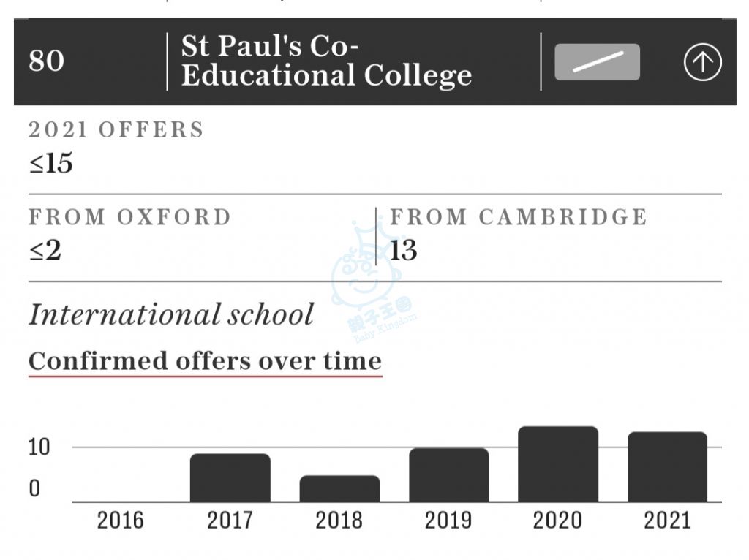Click the grey trend line thumbnail
This screenshot has width=749, height=560.
(597, 62)
